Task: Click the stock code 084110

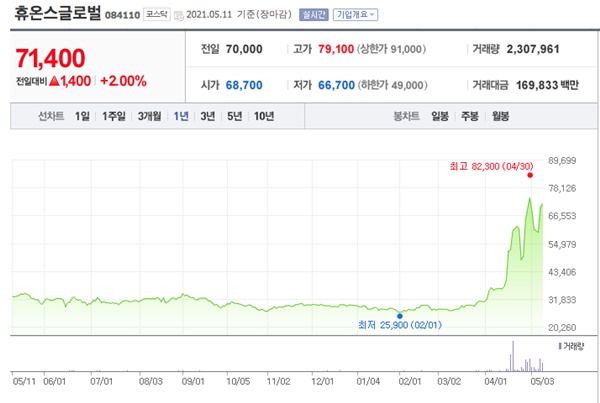Action: pos(122,15)
